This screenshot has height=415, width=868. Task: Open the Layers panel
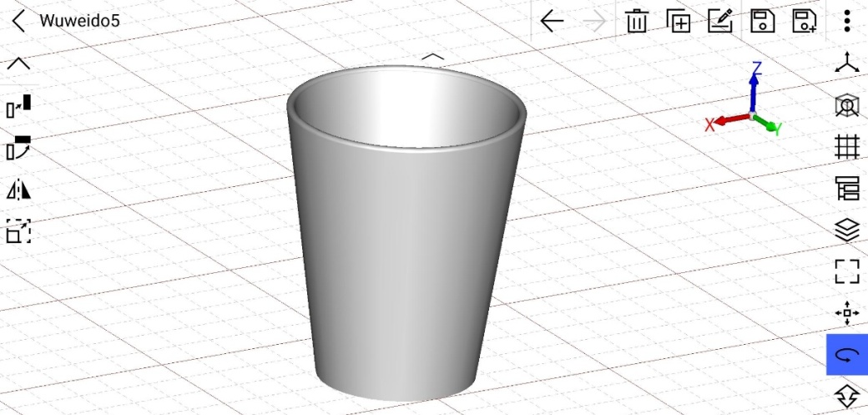pyautogui.click(x=847, y=230)
